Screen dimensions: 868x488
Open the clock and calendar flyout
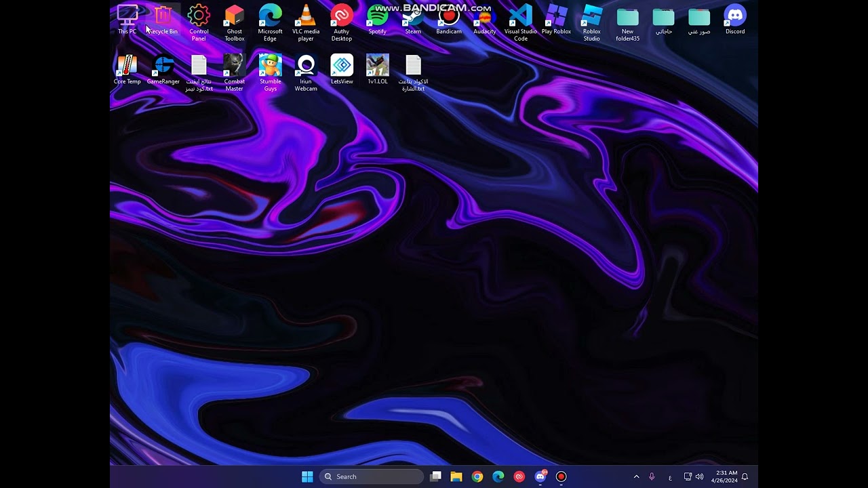click(x=723, y=476)
